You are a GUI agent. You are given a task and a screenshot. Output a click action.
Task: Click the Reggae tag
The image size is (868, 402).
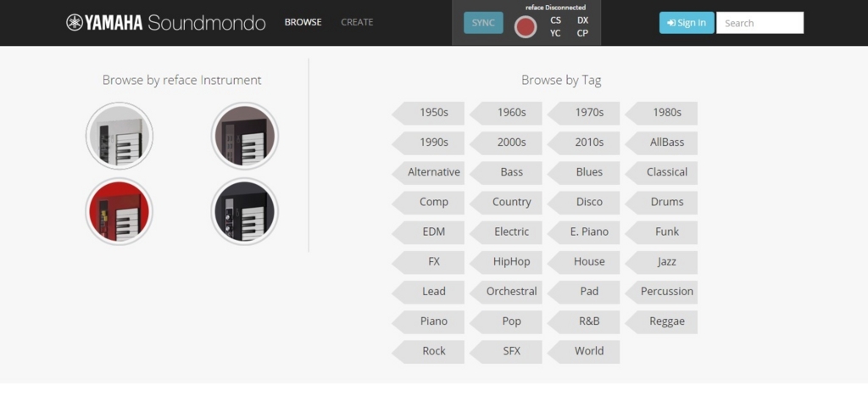coord(661,322)
